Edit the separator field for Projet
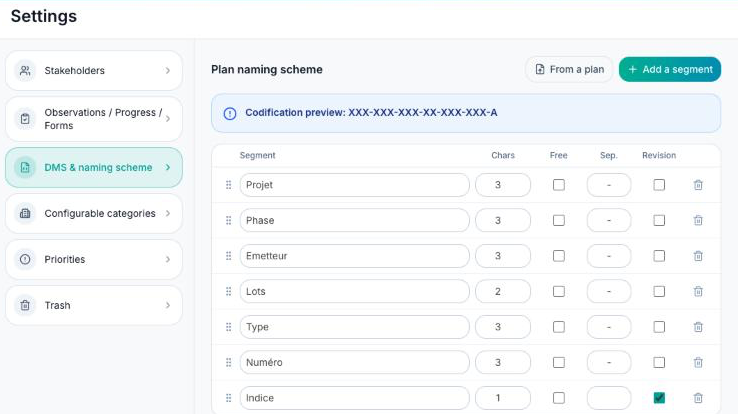Image resolution: width=738 pixels, height=414 pixels. [609, 185]
